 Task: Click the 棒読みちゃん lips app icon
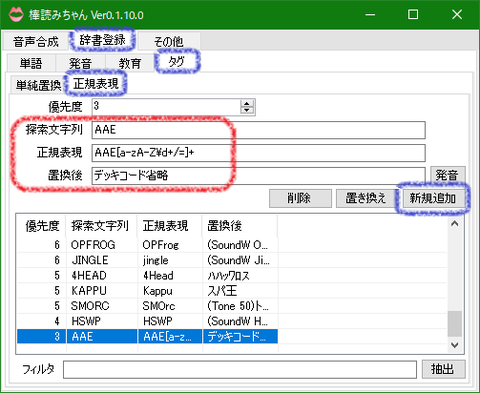(16, 15)
